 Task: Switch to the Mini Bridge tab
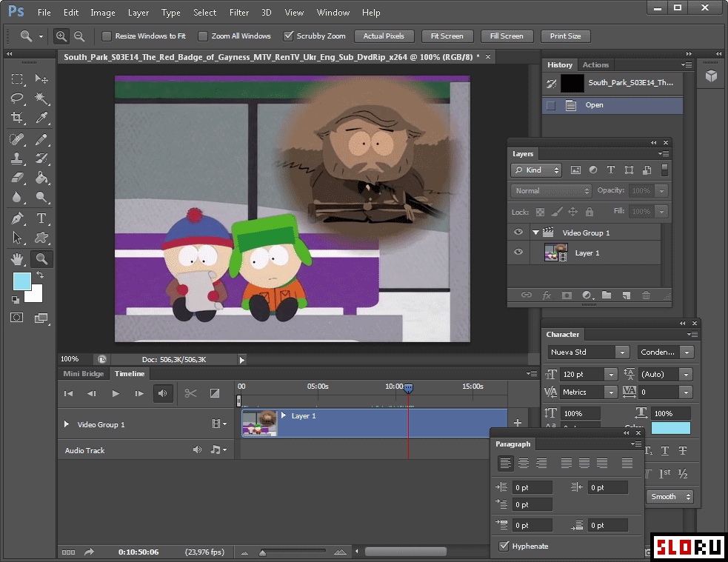tap(84, 374)
